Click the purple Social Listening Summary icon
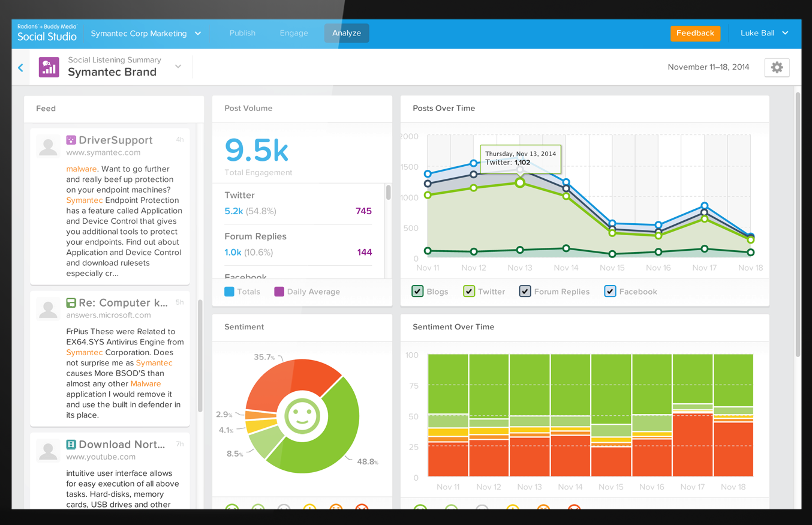 [x=49, y=67]
